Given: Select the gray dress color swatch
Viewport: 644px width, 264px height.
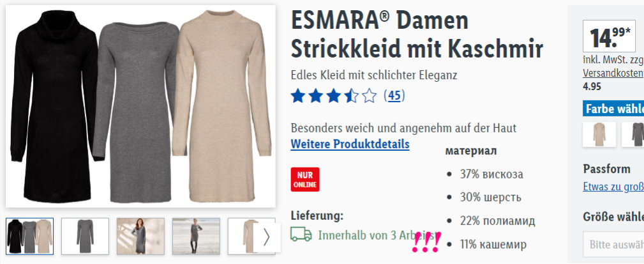Looking at the screenshot, I should [633, 134].
